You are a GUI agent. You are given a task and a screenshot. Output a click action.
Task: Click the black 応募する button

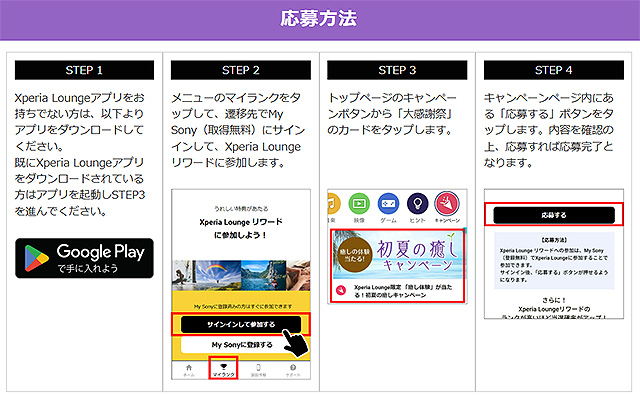pos(554,215)
